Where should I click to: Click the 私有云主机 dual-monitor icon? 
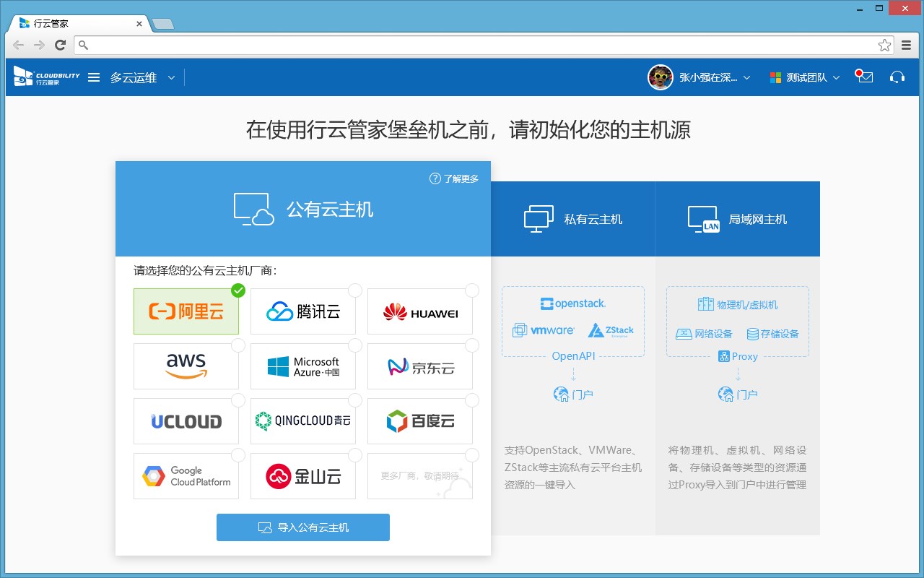click(x=538, y=219)
